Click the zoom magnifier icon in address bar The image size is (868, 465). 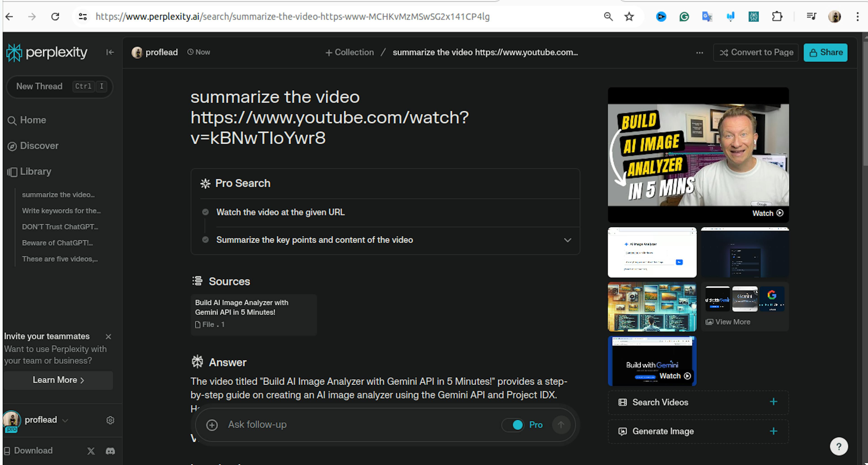click(608, 17)
